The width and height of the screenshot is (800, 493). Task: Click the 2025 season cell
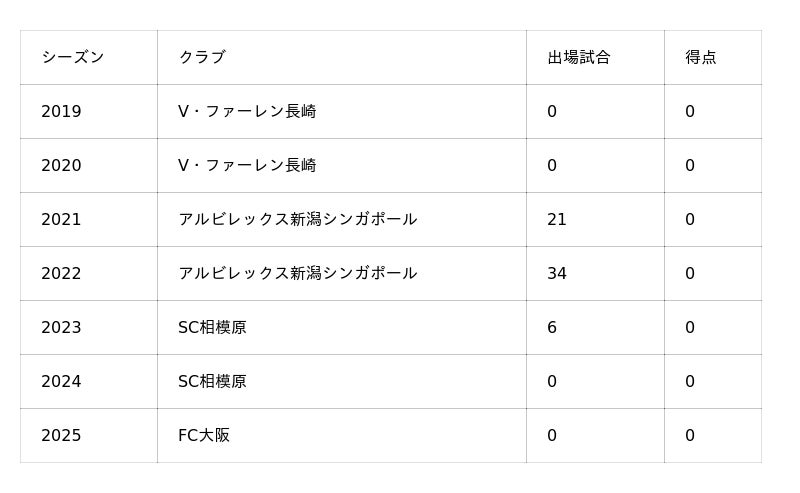point(61,436)
